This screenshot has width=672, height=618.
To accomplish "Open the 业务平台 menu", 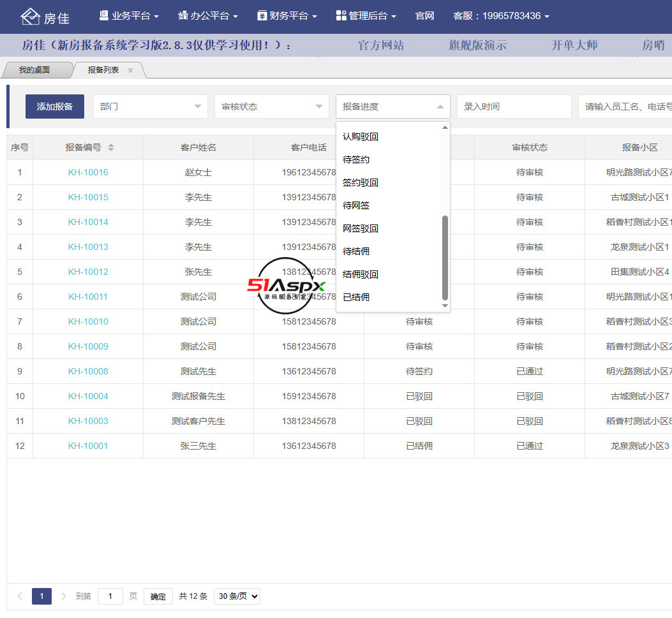I will 129,16.
